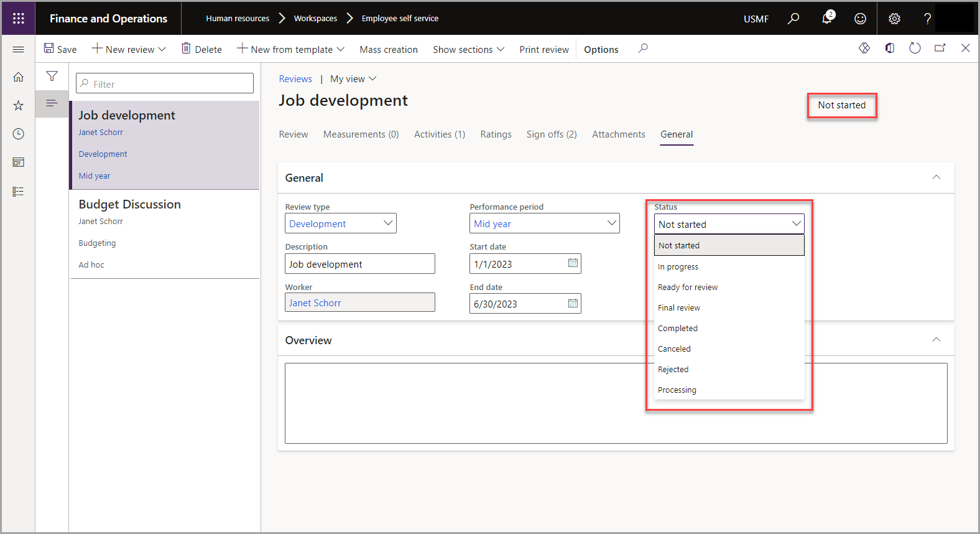Select Canceled status option
Image resolution: width=980 pixels, height=534 pixels.
pyautogui.click(x=729, y=349)
